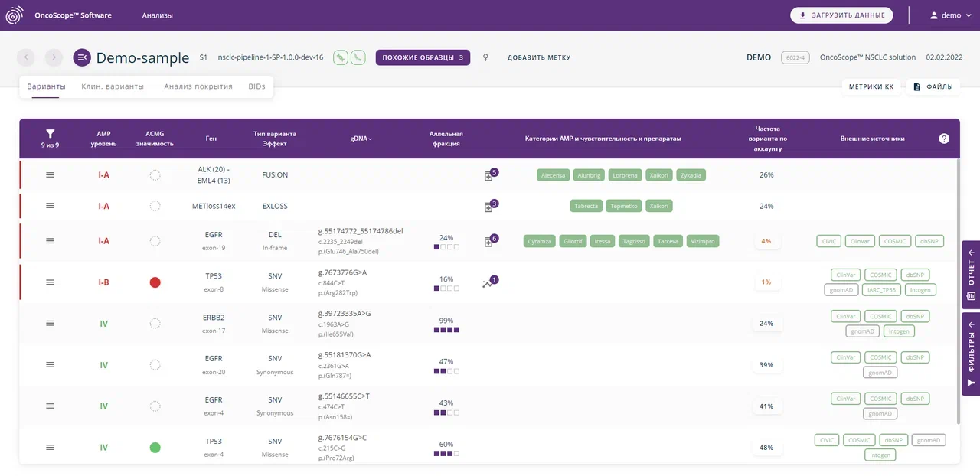Open IARC_TP53 source link
This screenshot has height=476, width=980.
pyautogui.click(x=880, y=290)
